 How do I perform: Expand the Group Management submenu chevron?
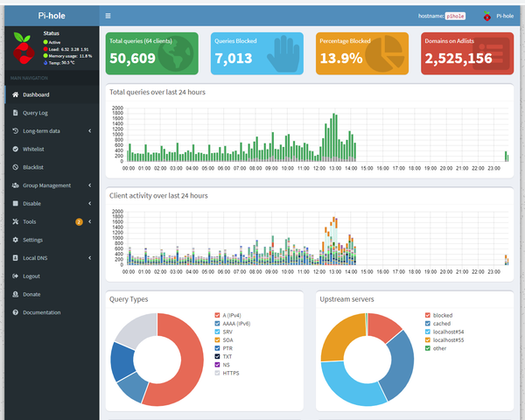[x=90, y=185]
